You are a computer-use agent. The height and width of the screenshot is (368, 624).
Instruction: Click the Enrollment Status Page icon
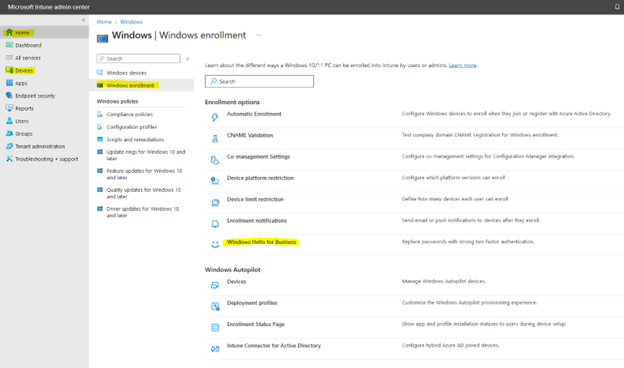tap(215, 327)
